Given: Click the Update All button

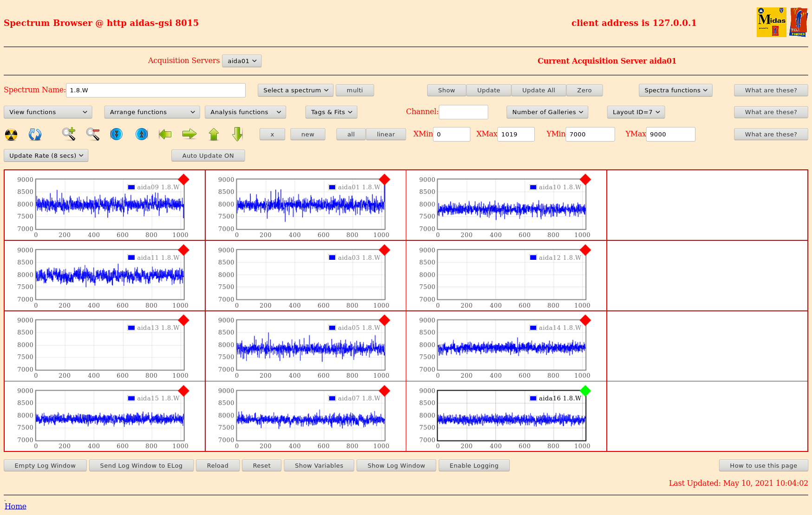Looking at the screenshot, I should pos(538,90).
